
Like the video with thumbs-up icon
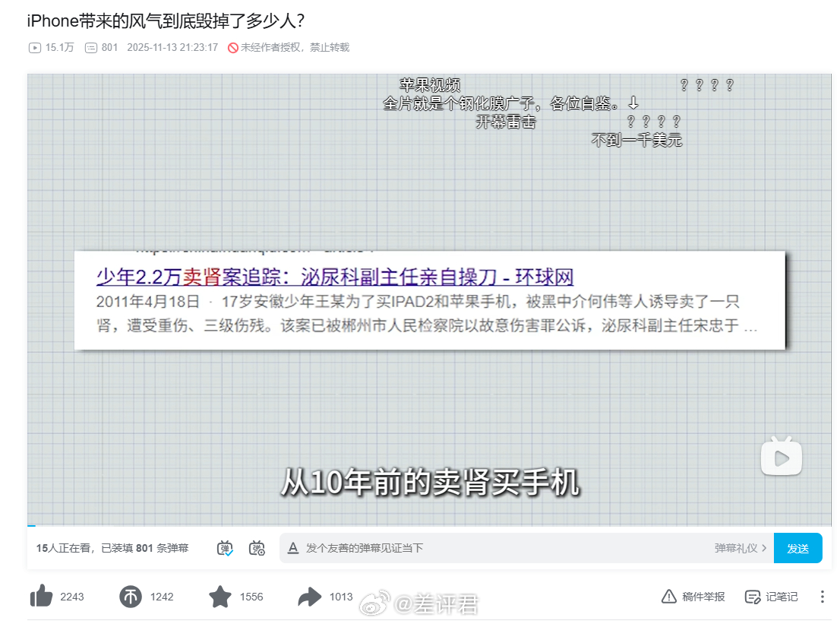pos(41,596)
